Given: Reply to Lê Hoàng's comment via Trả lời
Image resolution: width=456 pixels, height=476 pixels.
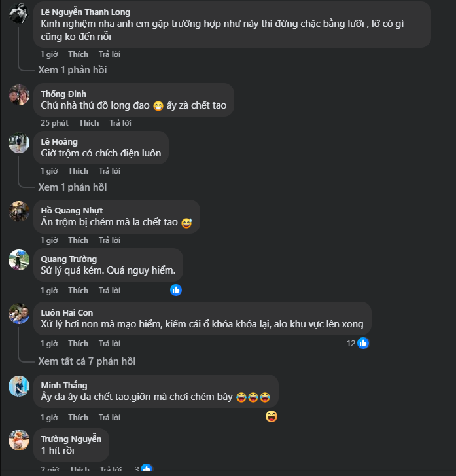Looking at the screenshot, I should click(x=109, y=171).
